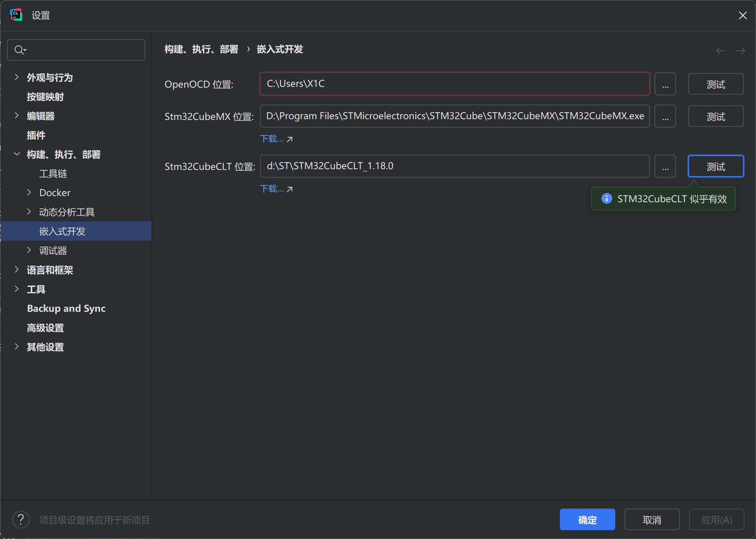The width and height of the screenshot is (756, 539).
Task: Browse for the Stm32CubeMX location
Action: coord(665,116)
